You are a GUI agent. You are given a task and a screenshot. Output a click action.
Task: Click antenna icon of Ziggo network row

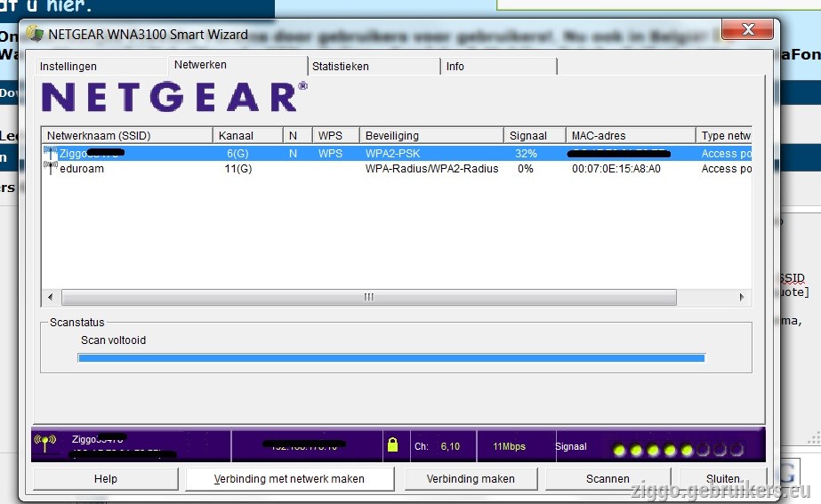tap(51, 154)
